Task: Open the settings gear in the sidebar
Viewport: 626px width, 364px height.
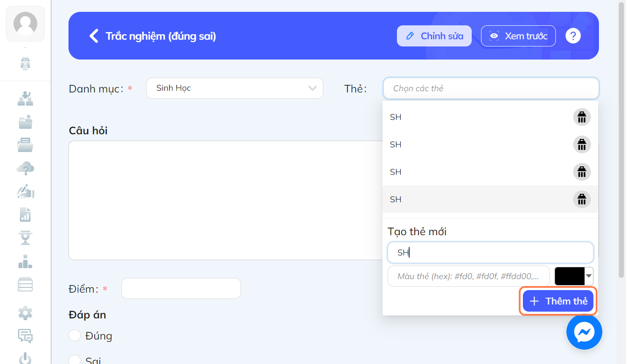Action: (x=25, y=313)
